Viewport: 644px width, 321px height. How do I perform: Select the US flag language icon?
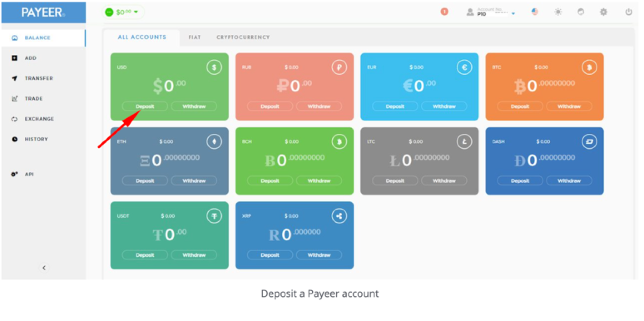(x=535, y=12)
